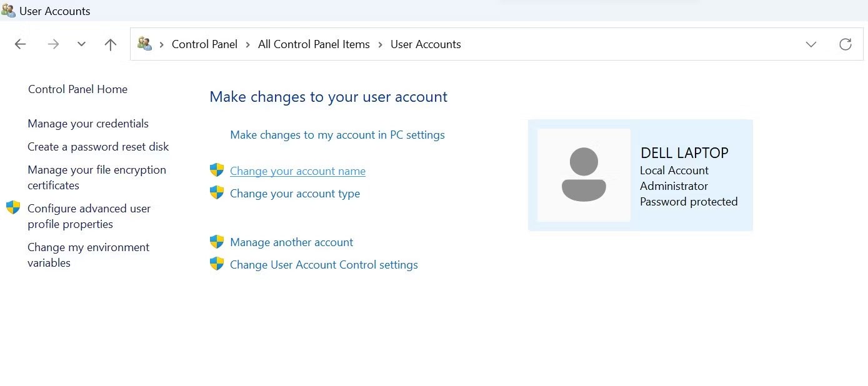Refresh the User Accounts page
Screen dimensions: 868x386
click(x=845, y=44)
